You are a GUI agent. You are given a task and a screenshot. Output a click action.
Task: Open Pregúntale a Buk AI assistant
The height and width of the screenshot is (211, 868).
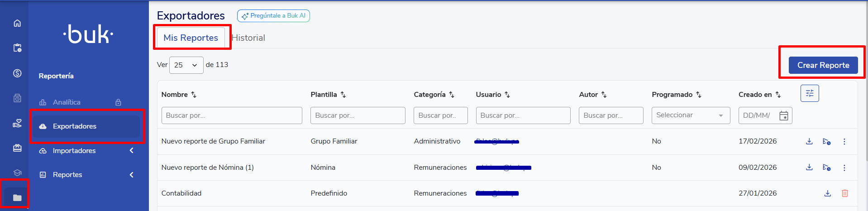click(x=273, y=16)
